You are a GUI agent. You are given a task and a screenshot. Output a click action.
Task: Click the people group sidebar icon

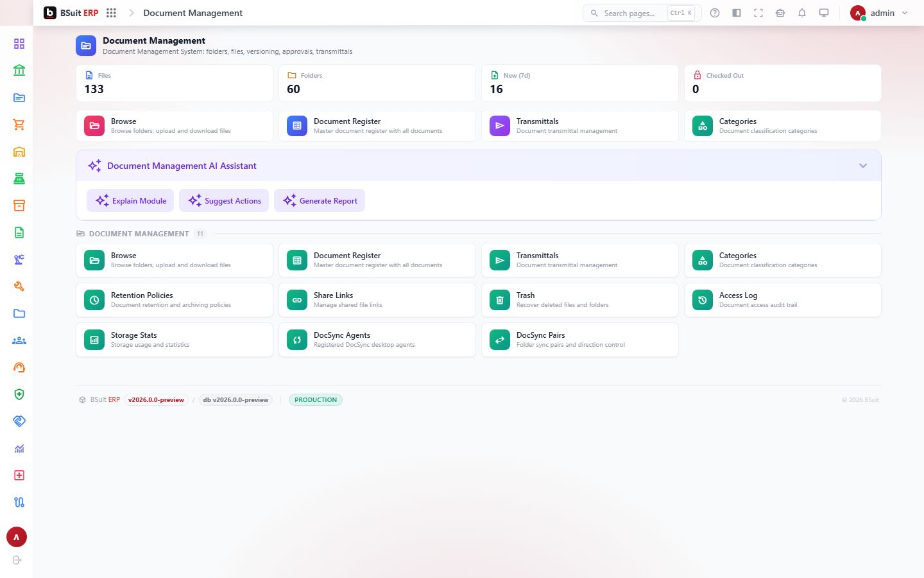coord(19,340)
